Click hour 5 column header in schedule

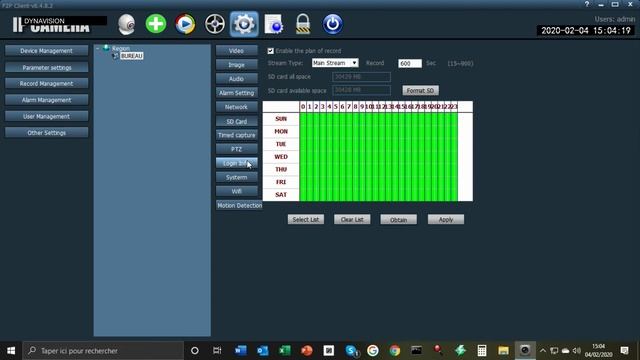(x=336, y=107)
